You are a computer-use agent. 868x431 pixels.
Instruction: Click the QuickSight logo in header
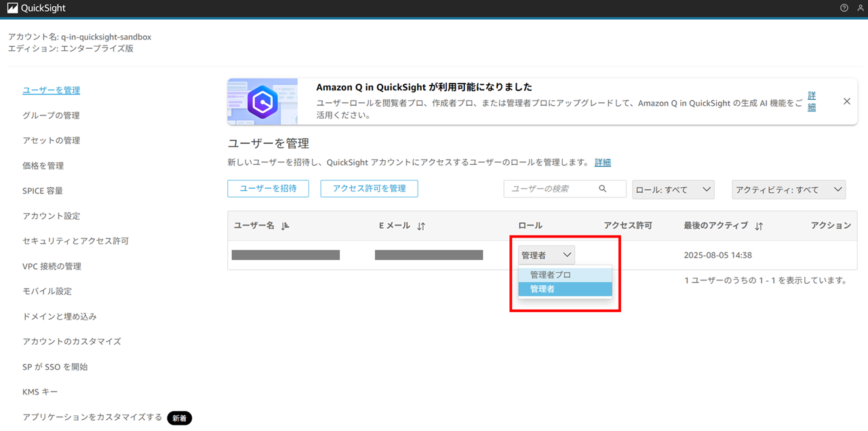(x=37, y=8)
